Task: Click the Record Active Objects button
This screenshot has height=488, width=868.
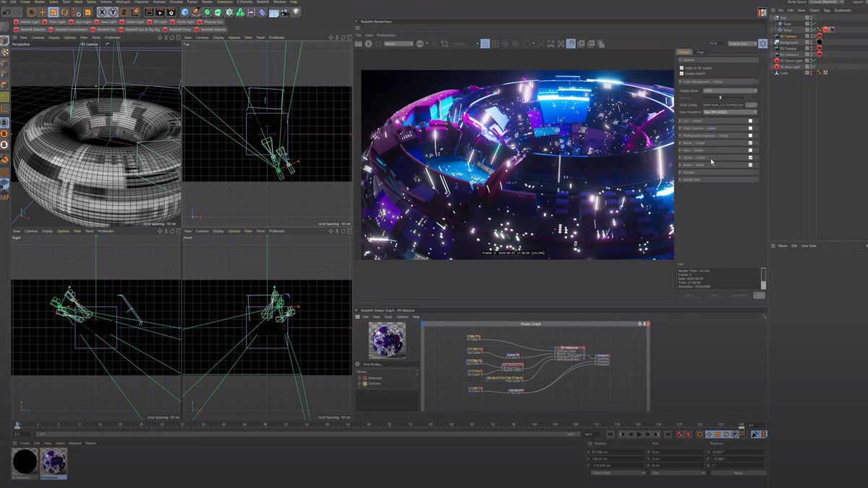Action: [679, 434]
